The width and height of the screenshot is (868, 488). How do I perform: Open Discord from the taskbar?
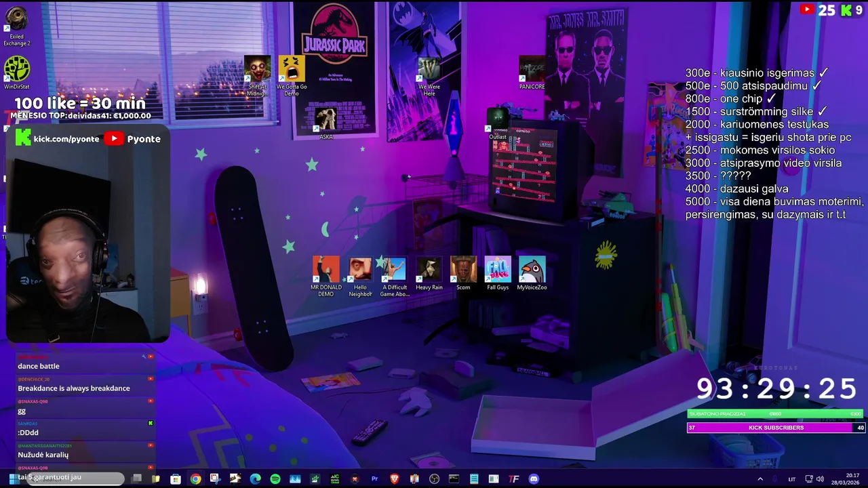coord(534,479)
